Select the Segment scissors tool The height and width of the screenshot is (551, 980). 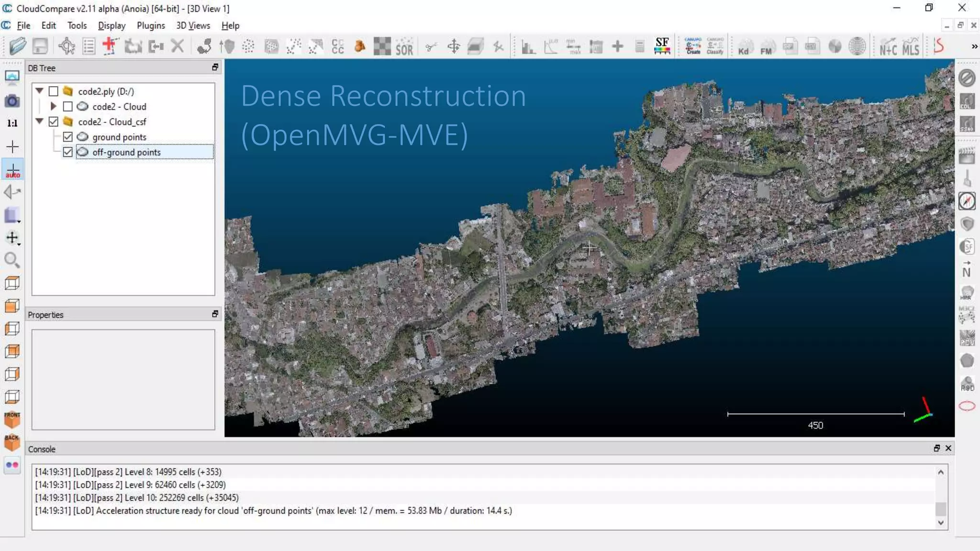click(431, 46)
